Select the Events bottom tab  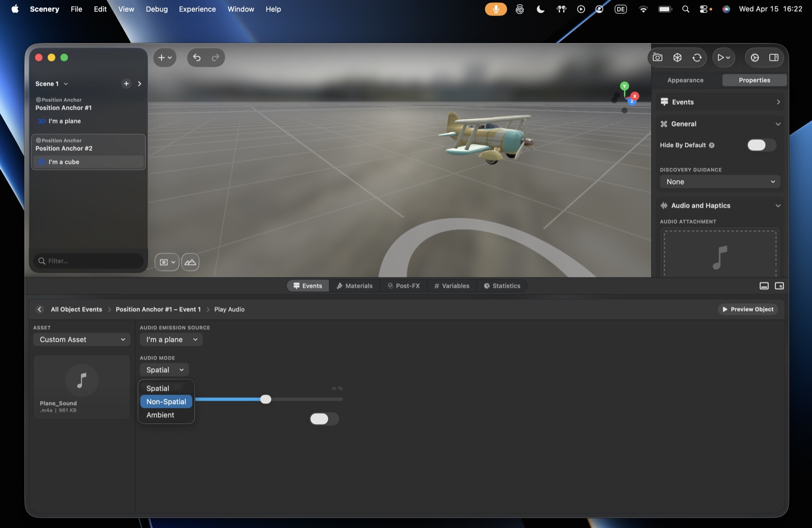pyautogui.click(x=308, y=286)
